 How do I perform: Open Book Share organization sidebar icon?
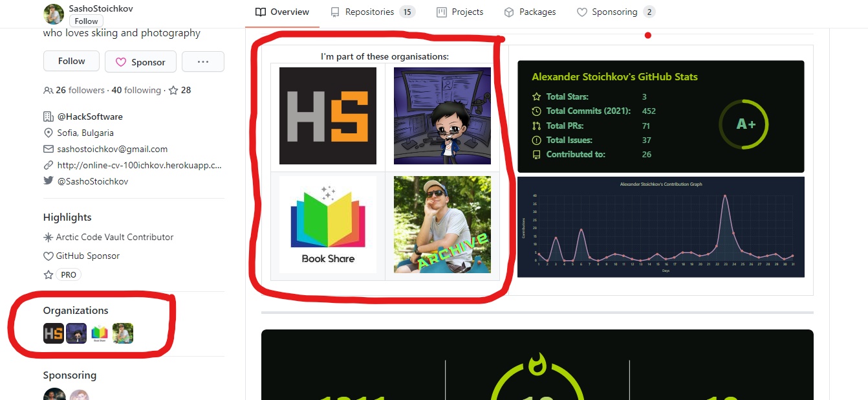coord(100,333)
